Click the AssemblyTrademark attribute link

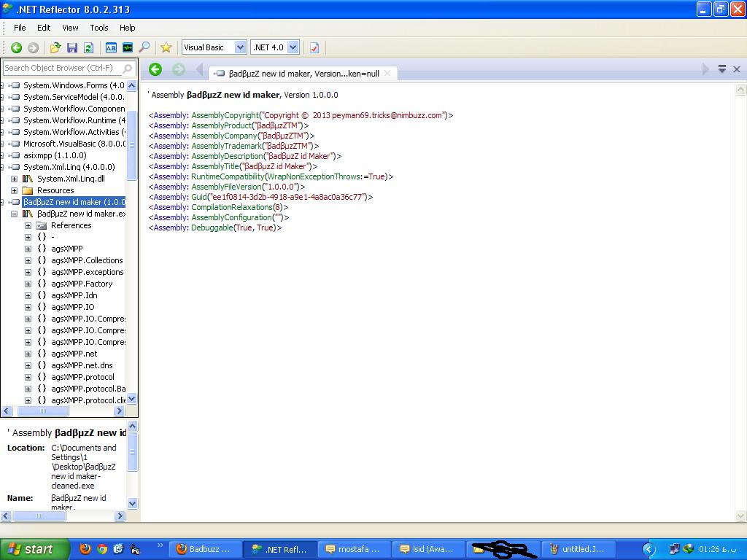227,146
